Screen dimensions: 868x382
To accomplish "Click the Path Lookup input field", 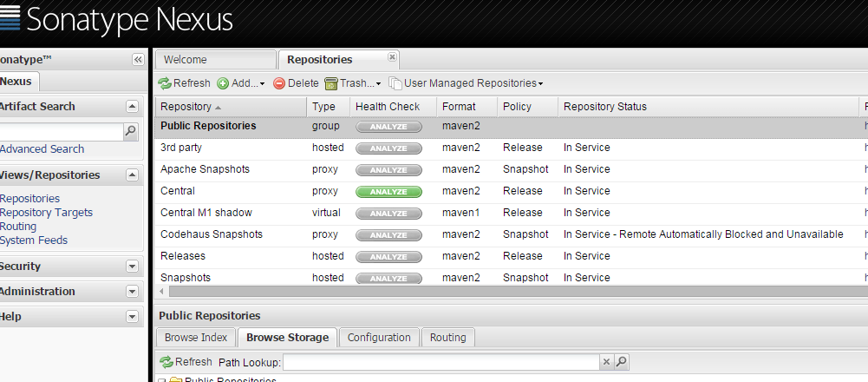I will [x=441, y=363].
